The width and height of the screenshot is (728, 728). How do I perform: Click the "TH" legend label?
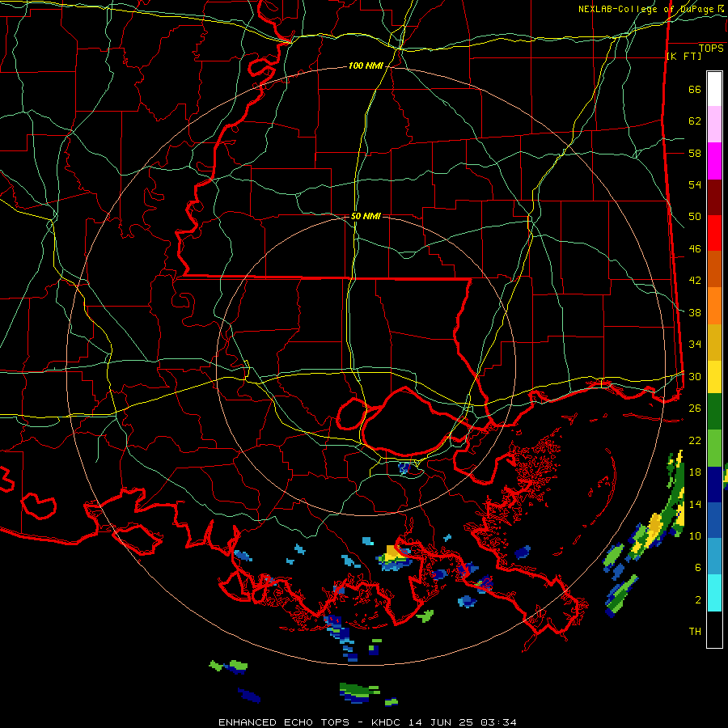tap(695, 632)
